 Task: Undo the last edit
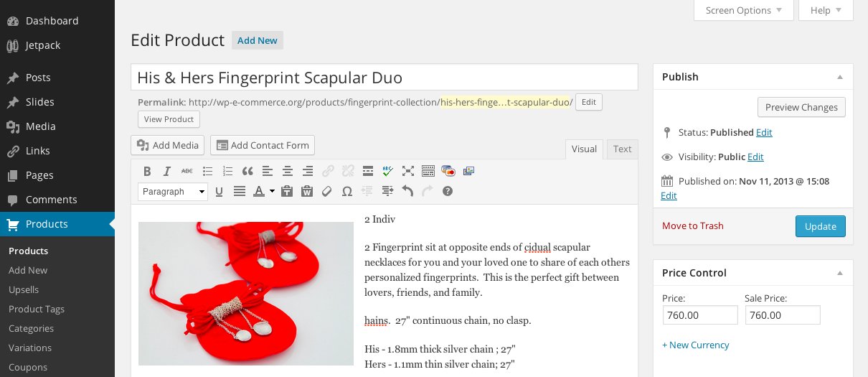(x=407, y=191)
